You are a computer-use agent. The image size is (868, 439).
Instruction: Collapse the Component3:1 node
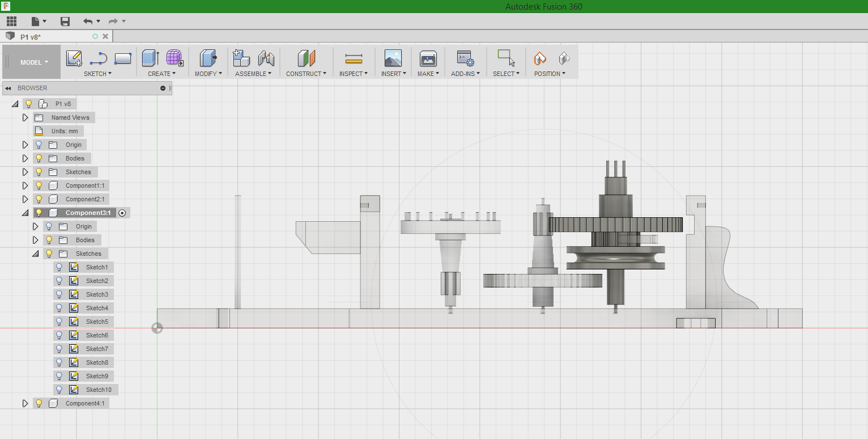click(25, 213)
